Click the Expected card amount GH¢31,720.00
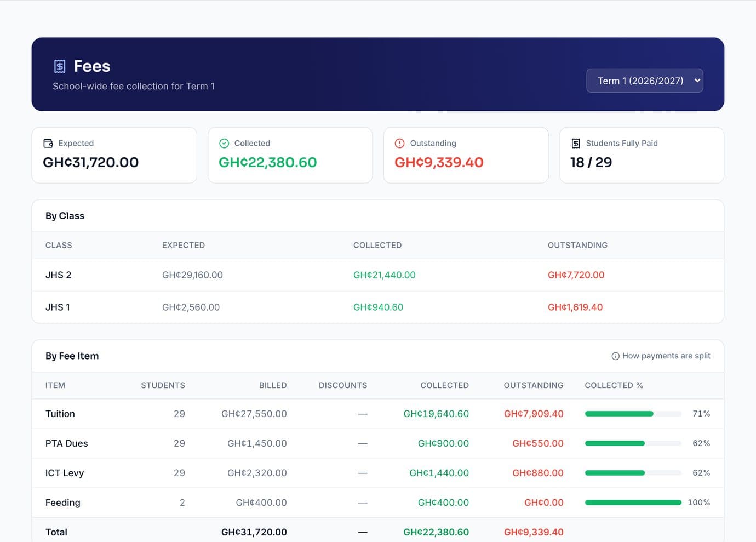The height and width of the screenshot is (542, 756). pos(91,162)
